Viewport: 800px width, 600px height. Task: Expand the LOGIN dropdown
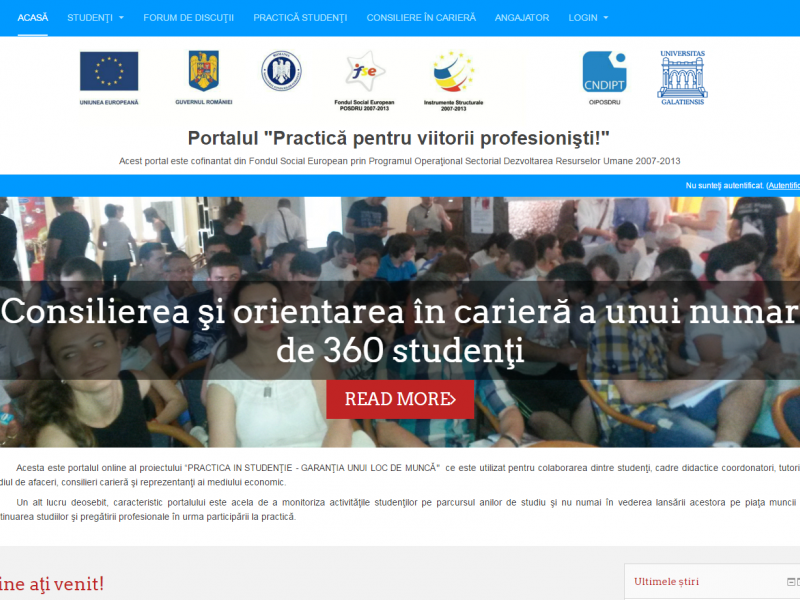588,18
